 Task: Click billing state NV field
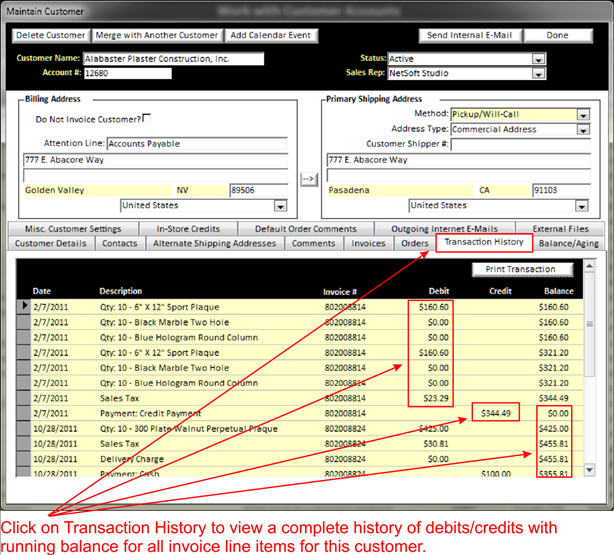[201, 190]
